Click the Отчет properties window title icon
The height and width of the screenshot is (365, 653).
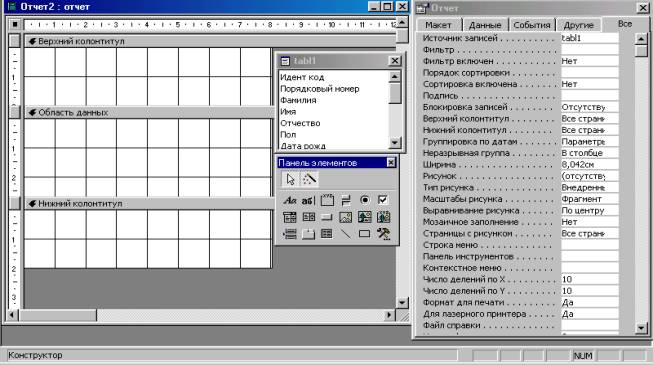pyautogui.click(x=422, y=8)
